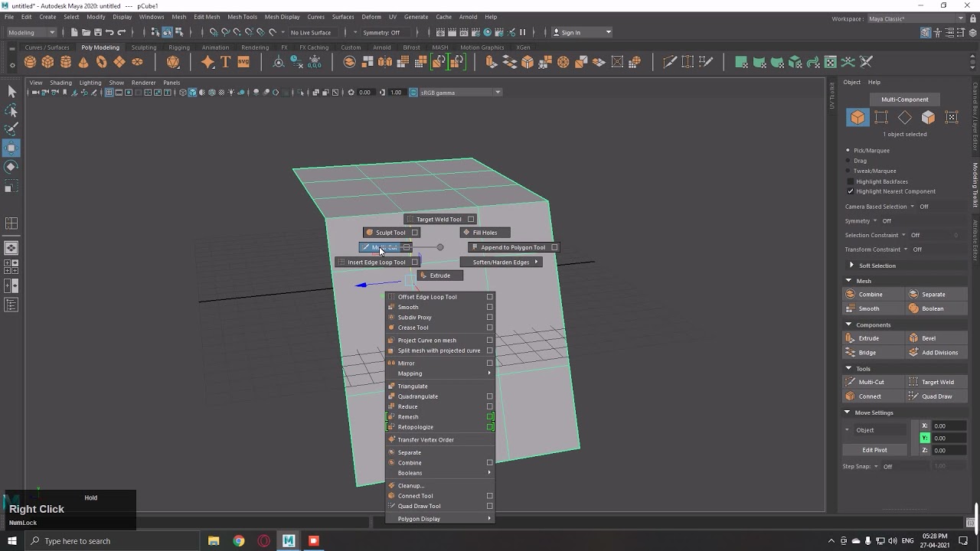This screenshot has width=980, height=551.
Task: Open the Booleans submenu
Action: [x=440, y=473]
